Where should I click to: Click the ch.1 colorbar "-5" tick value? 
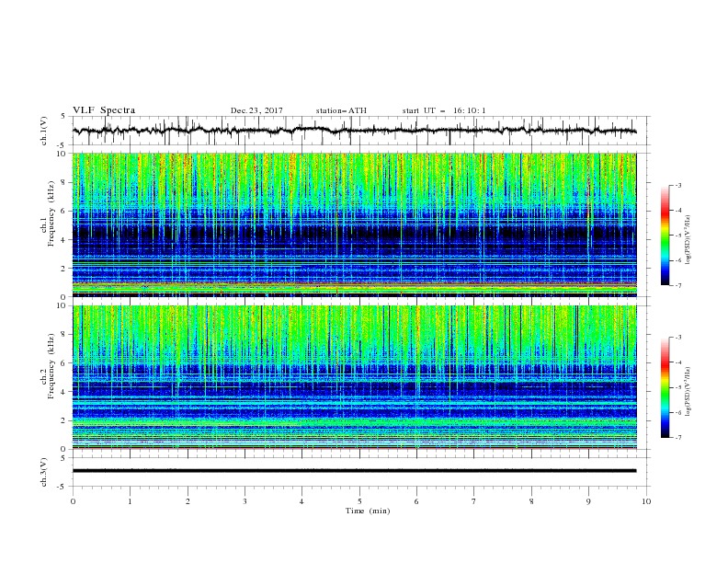(678, 236)
